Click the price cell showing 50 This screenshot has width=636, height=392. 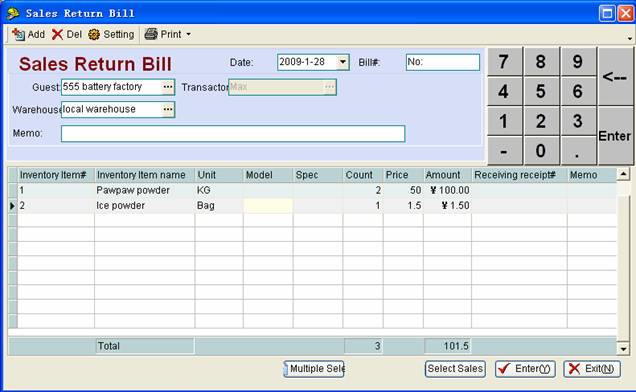(403, 190)
